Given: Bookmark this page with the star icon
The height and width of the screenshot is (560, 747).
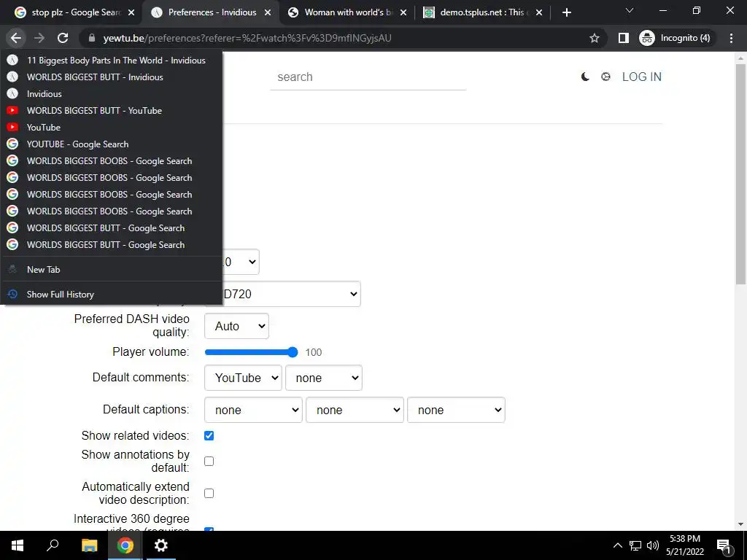Looking at the screenshot, I should pyautogui.click(x=594, y=38).
